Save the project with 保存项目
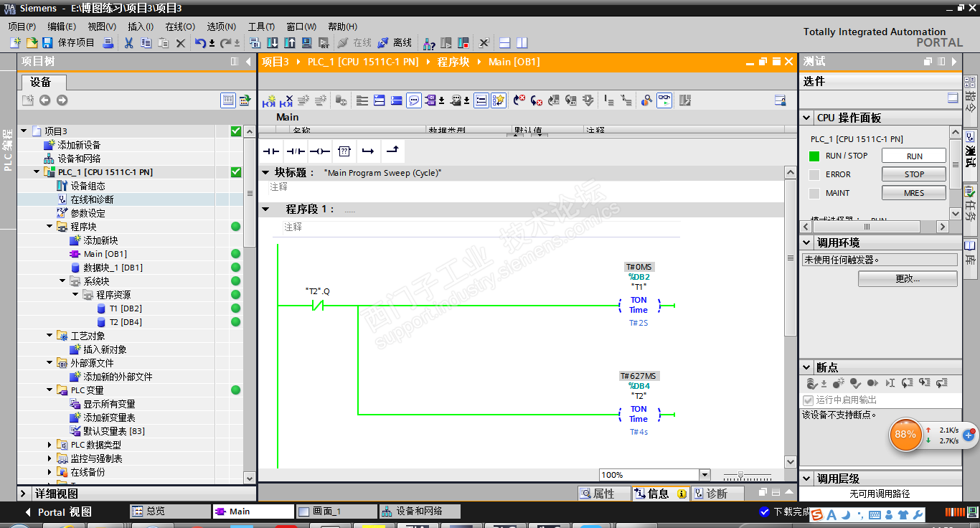This screenshot has height=528, width=980. [68, 43]
